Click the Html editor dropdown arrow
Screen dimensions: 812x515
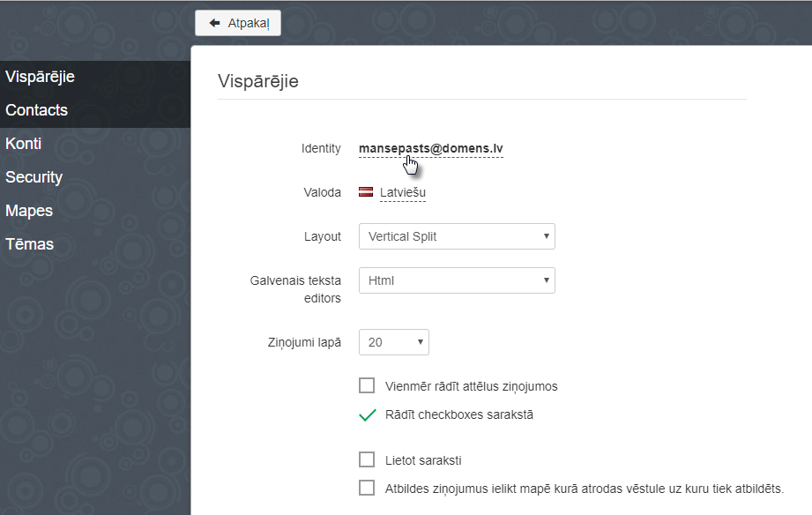point(546,280)
